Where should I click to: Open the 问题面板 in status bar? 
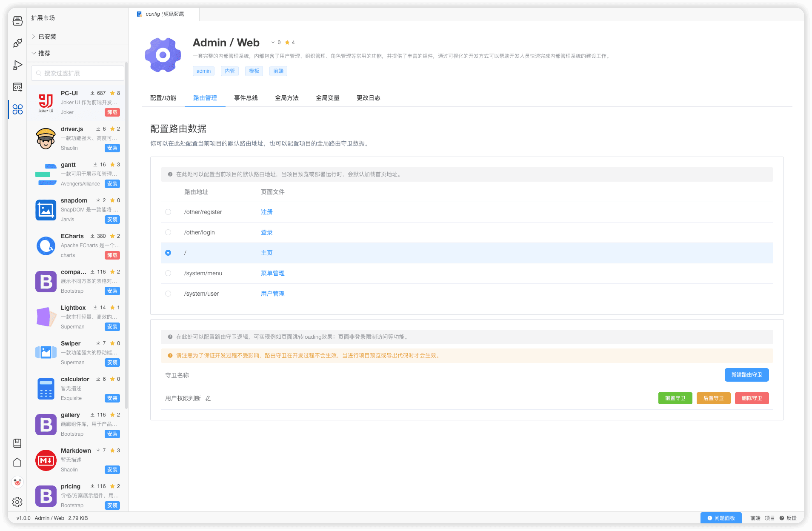click(x=721, y=518)
